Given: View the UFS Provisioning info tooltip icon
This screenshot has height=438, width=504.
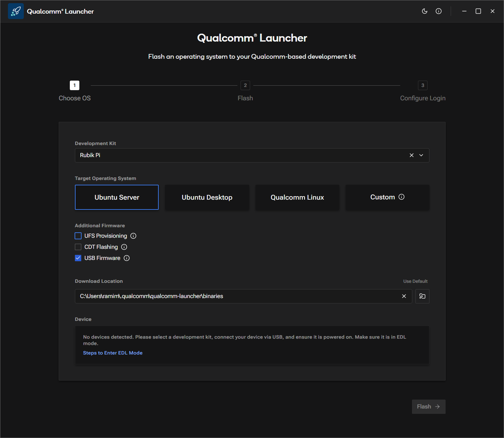Looking at the screenshot, I should [x=133, y=236].
